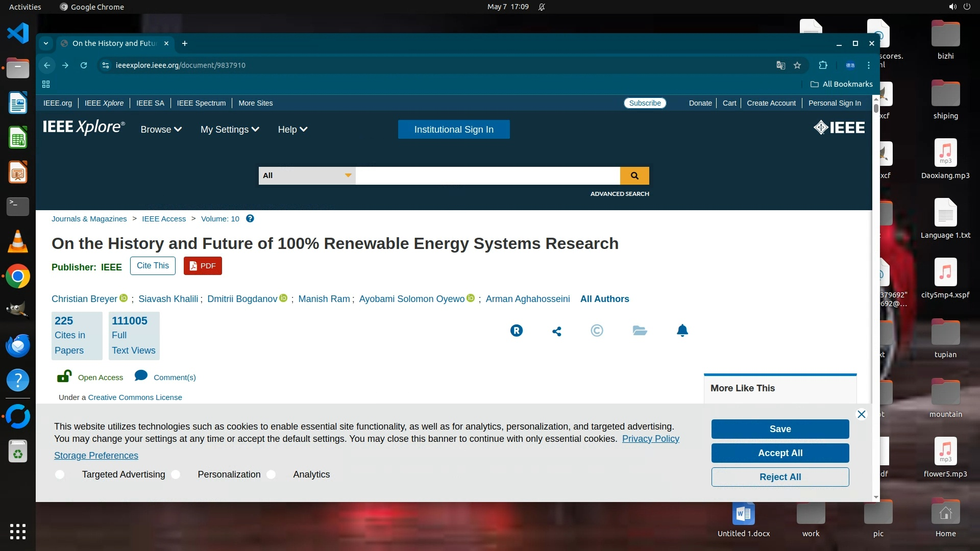
Task: Enable the Analytics toggle
Action: pyautogui.click(x=272, y=474)
